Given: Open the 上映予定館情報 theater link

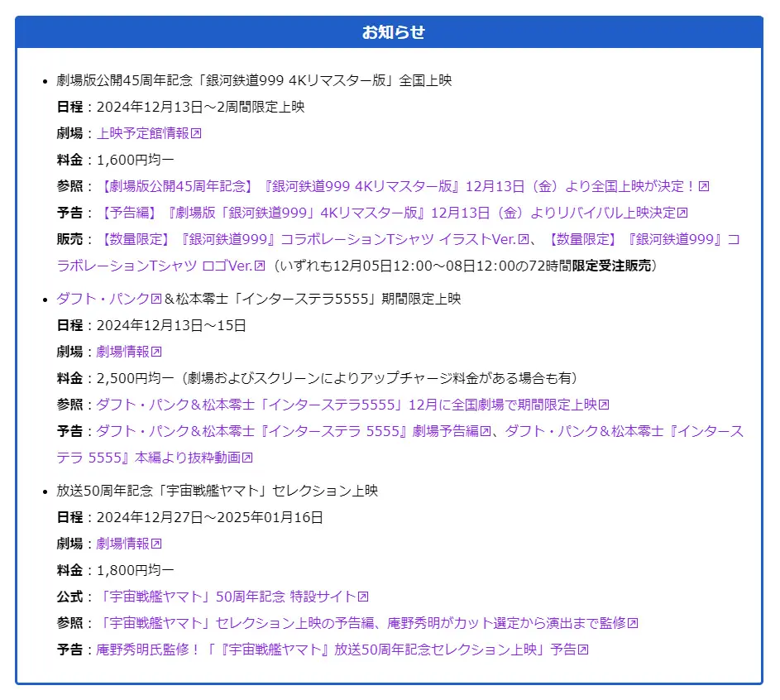Looking at the screenshot, I should pos(149,133).
